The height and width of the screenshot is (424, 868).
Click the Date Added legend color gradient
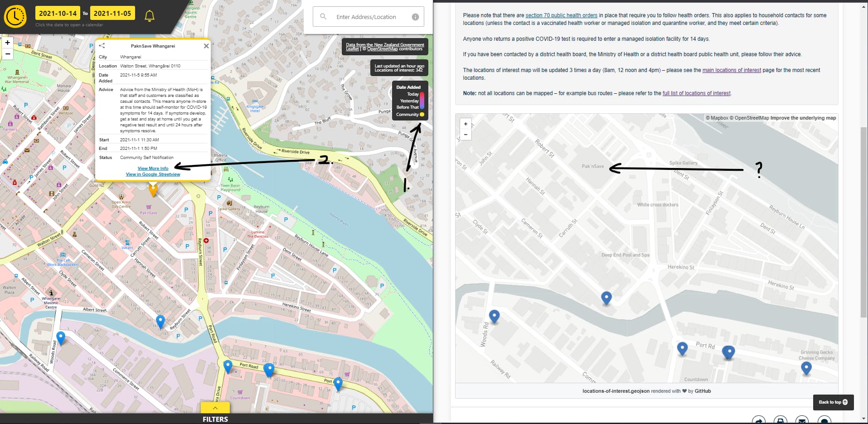pos(422,101)
